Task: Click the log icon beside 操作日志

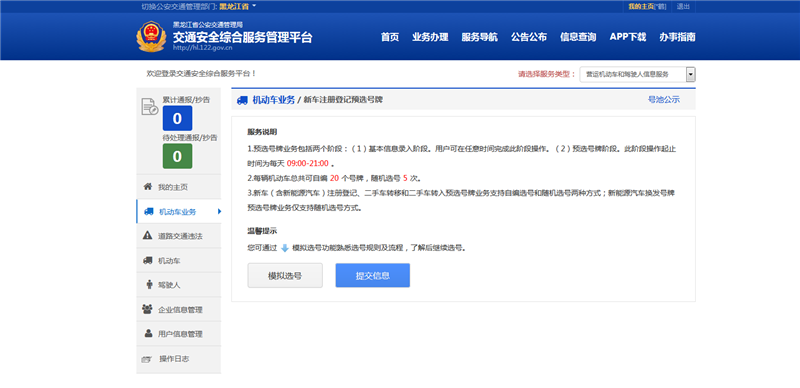Action: [147, 359]
